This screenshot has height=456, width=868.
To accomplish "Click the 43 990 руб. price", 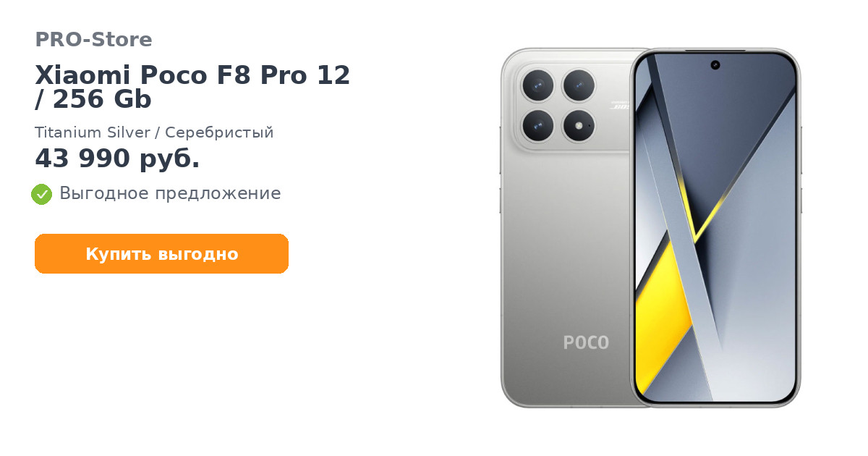I will (x=117, y=159).
